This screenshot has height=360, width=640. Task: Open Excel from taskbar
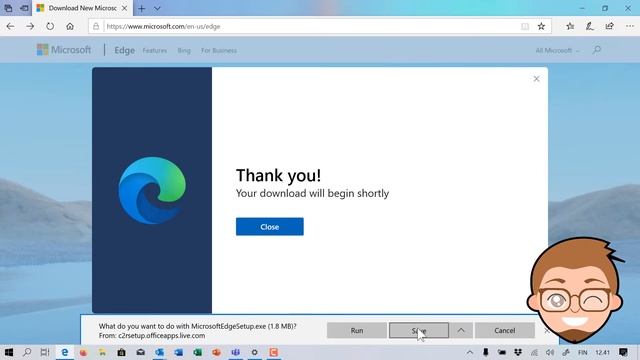click(x=198, y=352)
